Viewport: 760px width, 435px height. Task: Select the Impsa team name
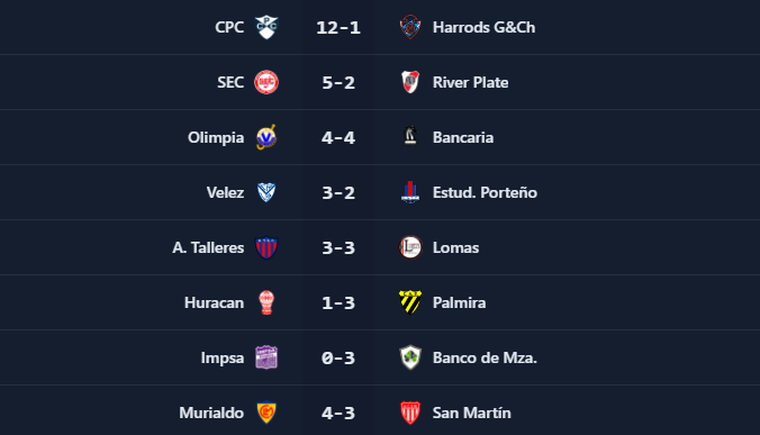[x=220, y=357]
